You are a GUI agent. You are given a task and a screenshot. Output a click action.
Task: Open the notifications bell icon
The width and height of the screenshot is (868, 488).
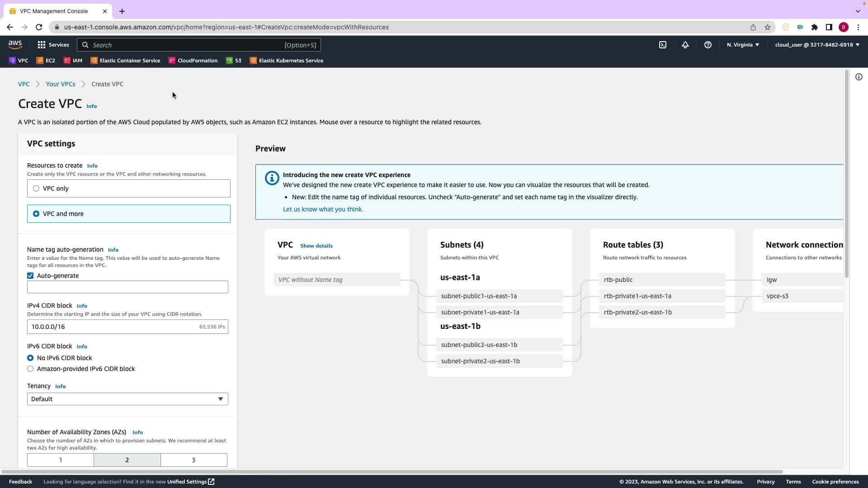point(685,45)
